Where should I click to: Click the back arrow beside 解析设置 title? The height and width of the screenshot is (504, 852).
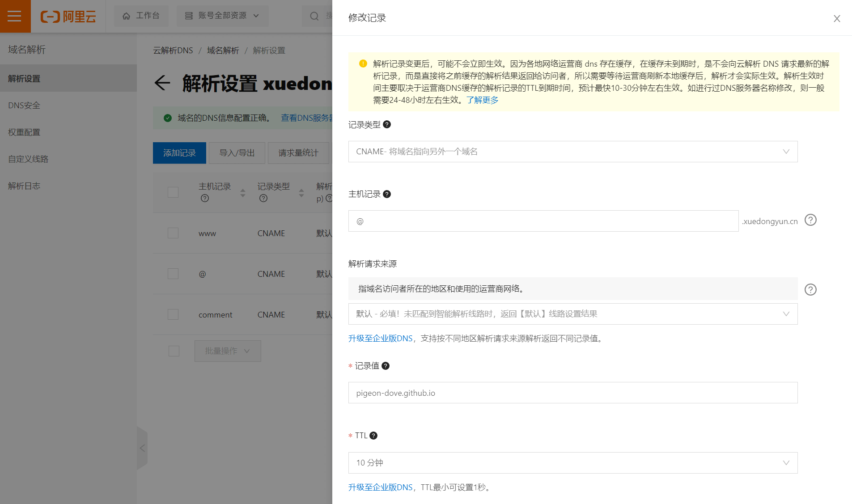click(162, 83)
